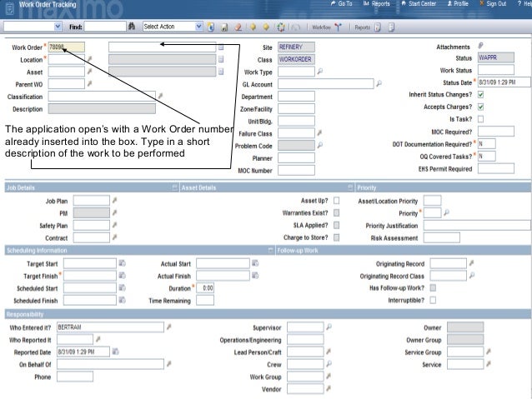532x399 pixels.
Task: Click Parent WO detail menu icon
Action: (89, 84)
